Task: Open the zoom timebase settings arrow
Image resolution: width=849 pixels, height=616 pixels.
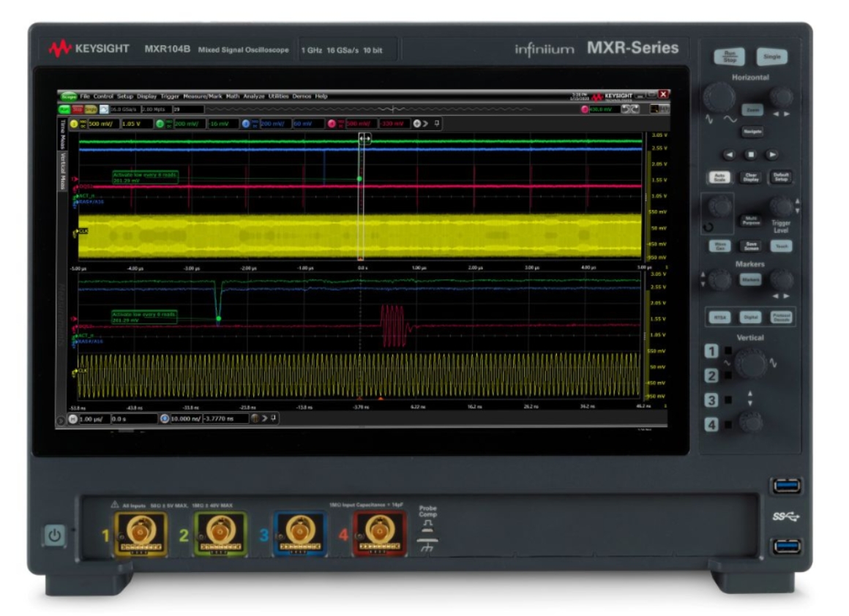Action: click(x=266, y=418)
